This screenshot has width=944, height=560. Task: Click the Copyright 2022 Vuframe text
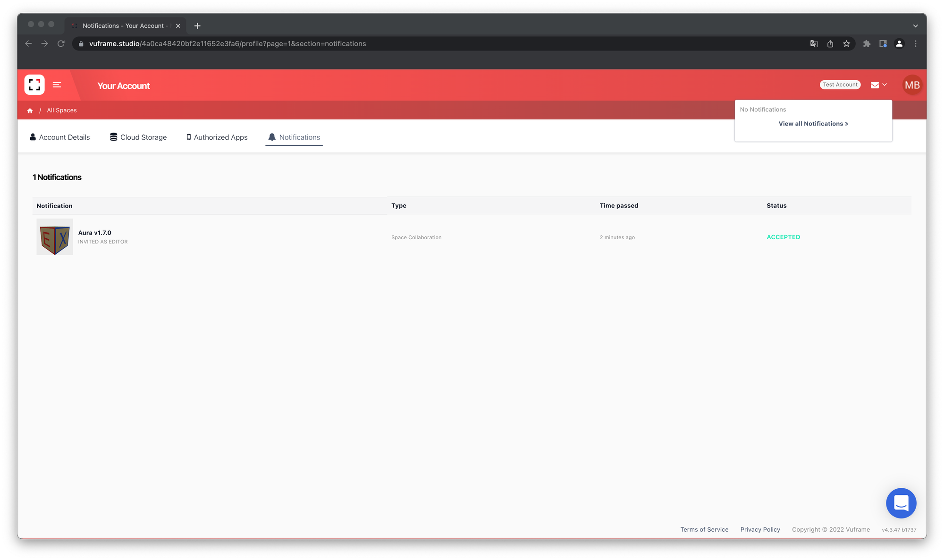[x=831, y=529]
